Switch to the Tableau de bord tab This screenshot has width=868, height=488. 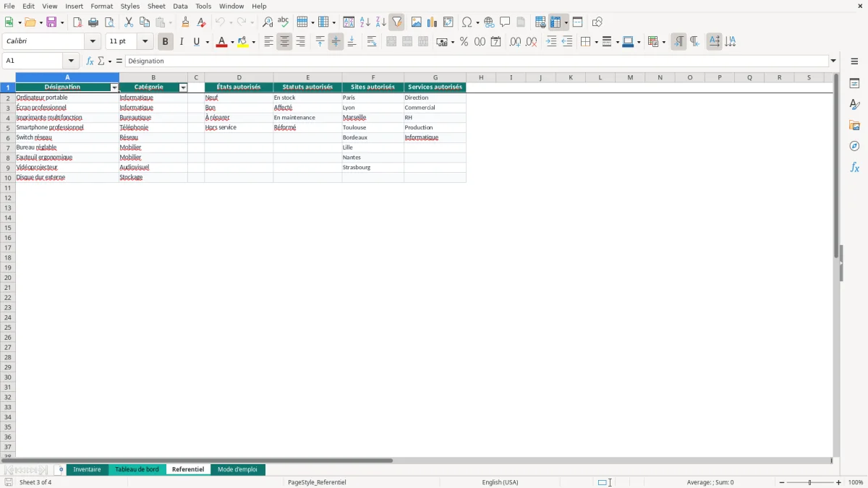tap(137, 469)
